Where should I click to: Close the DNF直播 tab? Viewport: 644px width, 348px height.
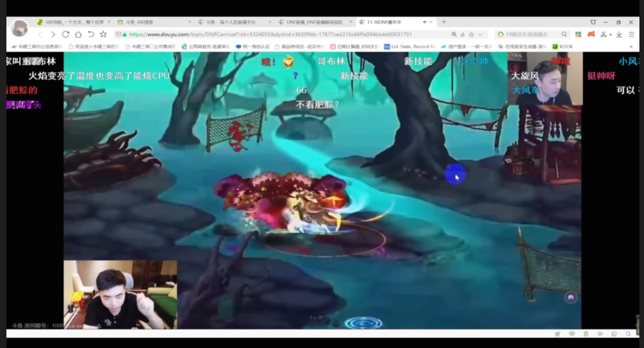[x=351, y=22]
